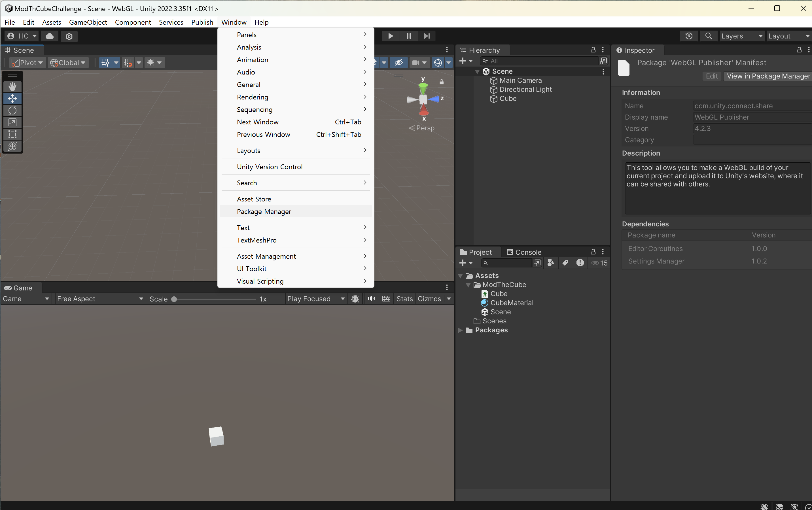812x510 pixels.
Task: Open the Layout dropdown
Action: pyautogui.click(x=789, y=36)
